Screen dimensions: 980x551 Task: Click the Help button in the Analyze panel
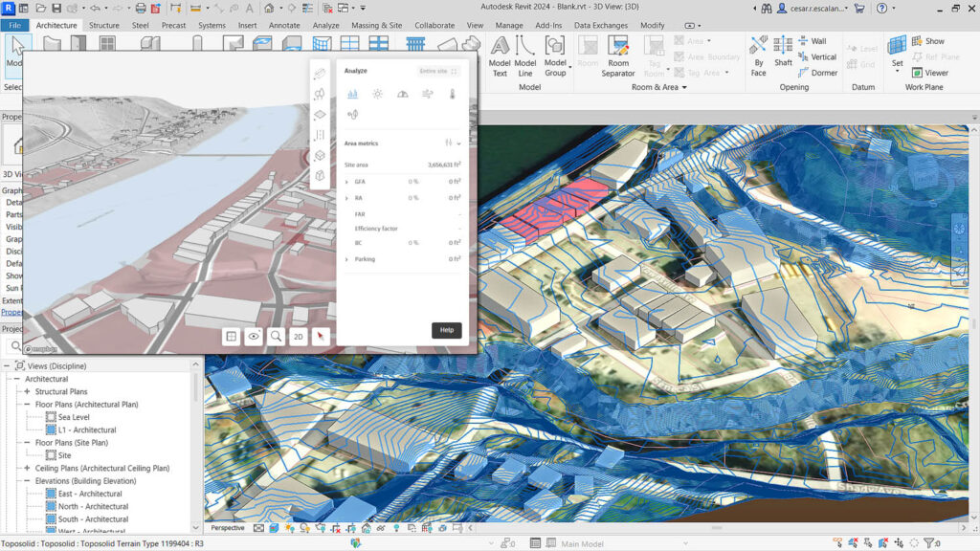tap(447, 330)
